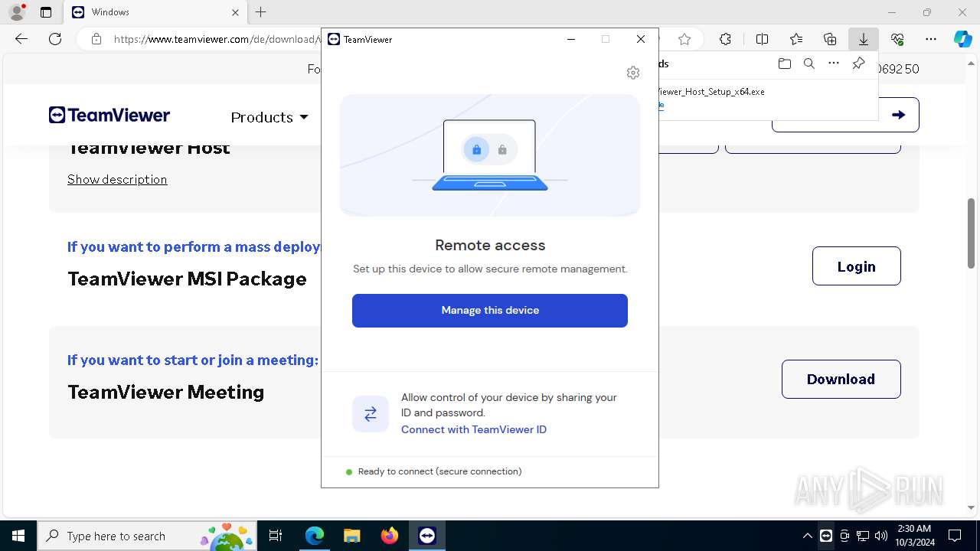The image size is (980, 551).
Task: Close the Windows browser tab
Action: [235, 12]
